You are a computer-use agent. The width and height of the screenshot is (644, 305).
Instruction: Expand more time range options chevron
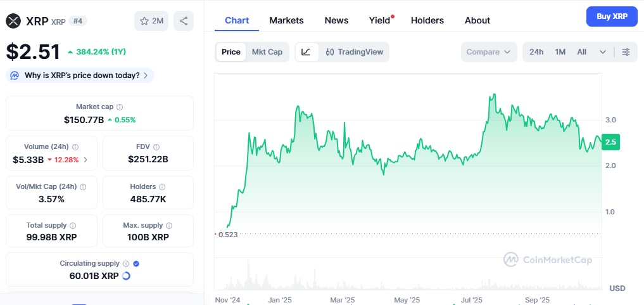click(602, 52)
